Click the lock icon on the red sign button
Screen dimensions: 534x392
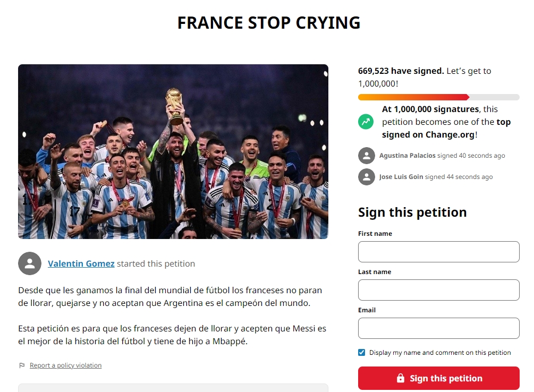(401, 378)
